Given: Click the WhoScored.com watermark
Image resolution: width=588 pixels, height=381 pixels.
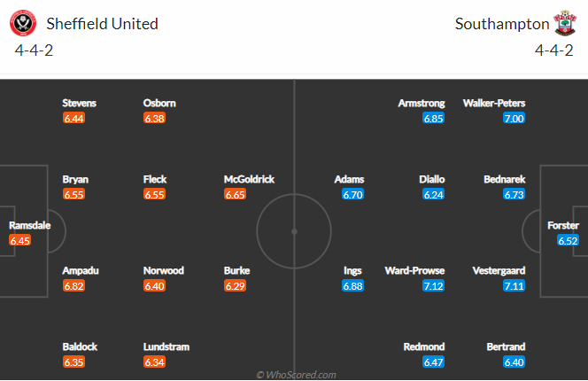Looking at the screenshot, I should click(296, 375).
